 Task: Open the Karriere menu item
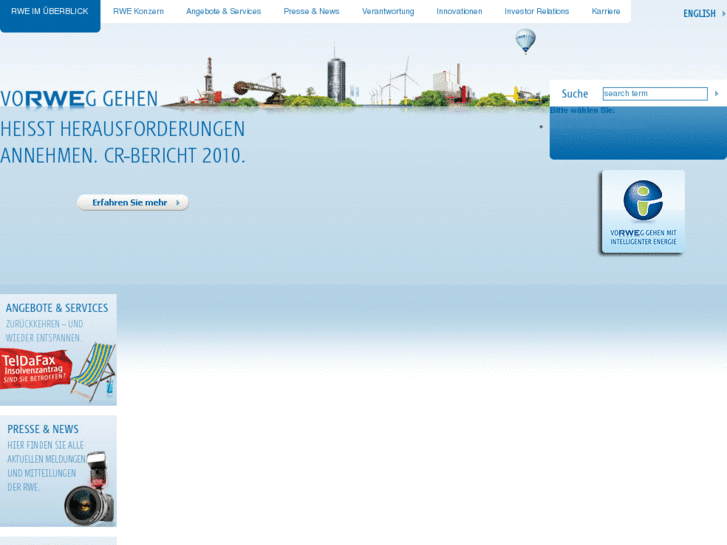point(606,11)
